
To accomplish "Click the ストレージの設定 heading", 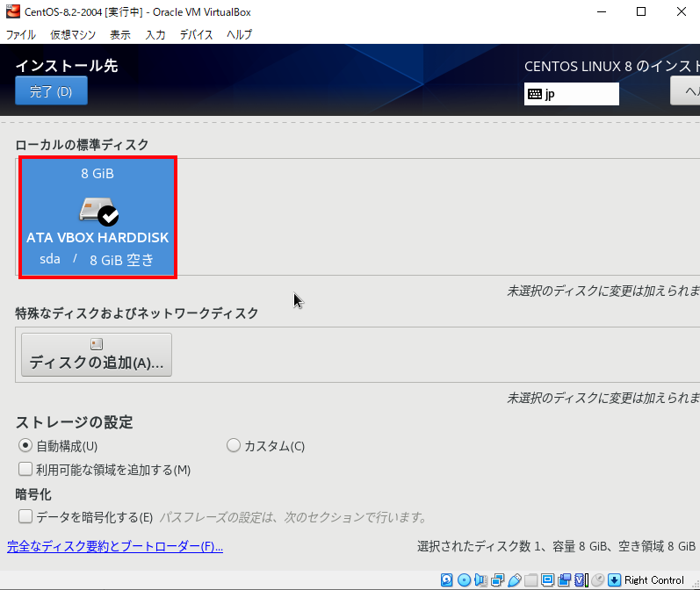I will pyautogui.click(x=74, y=421).
